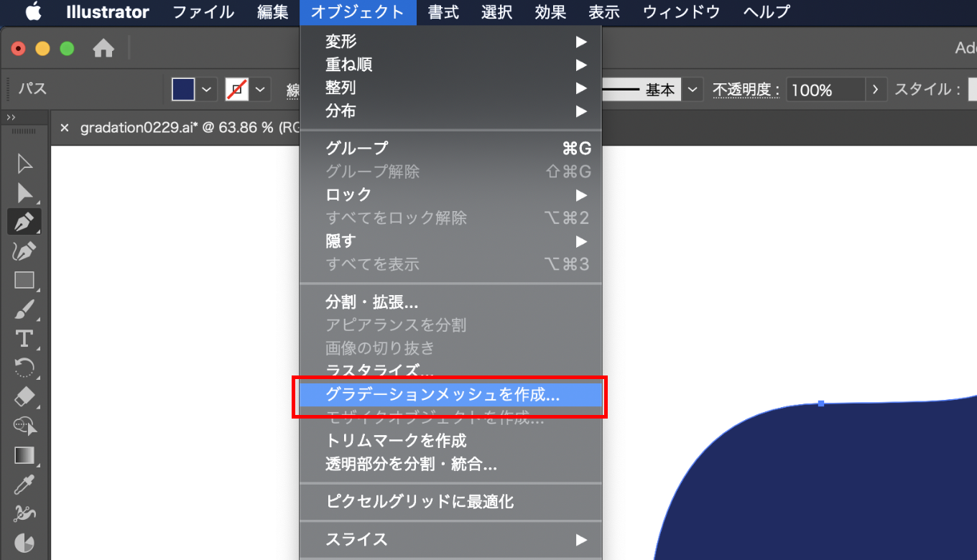Viewport: 977px width, 560px height.
Task: Click the Home icon
Action: point(104,49)
